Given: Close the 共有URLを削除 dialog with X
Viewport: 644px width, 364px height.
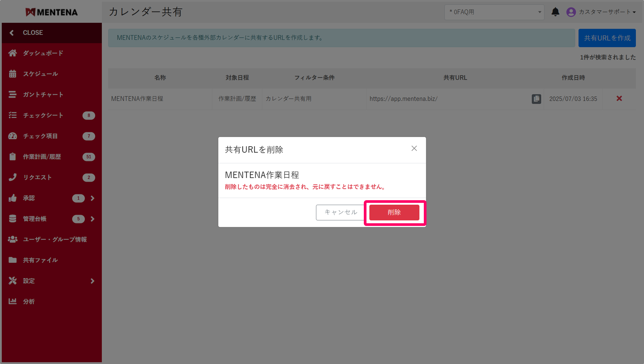Looking at the screenshot, I should click(x=414, y=148).
